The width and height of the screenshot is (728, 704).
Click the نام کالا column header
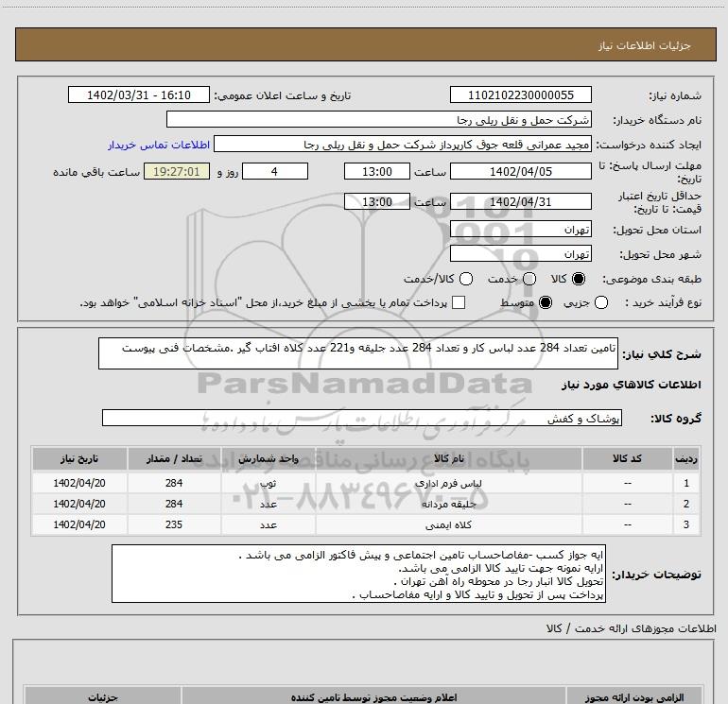click(x=448, y=458)
